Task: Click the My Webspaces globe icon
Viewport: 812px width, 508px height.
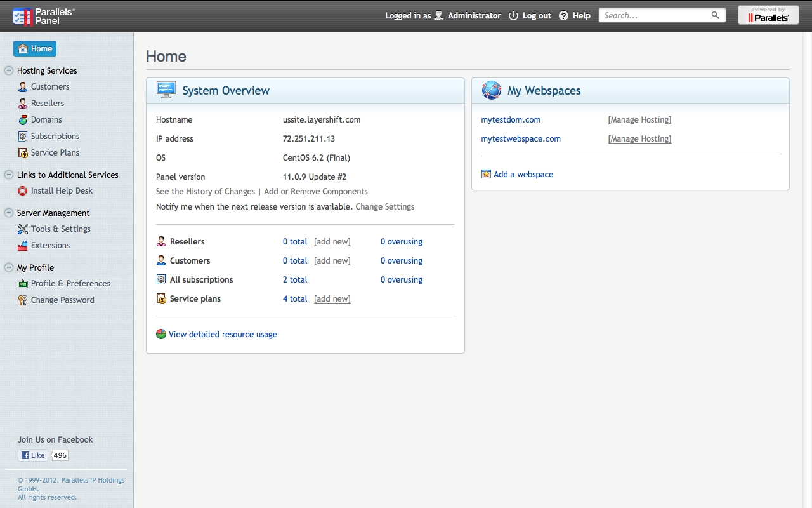Action: coord(492,90)
